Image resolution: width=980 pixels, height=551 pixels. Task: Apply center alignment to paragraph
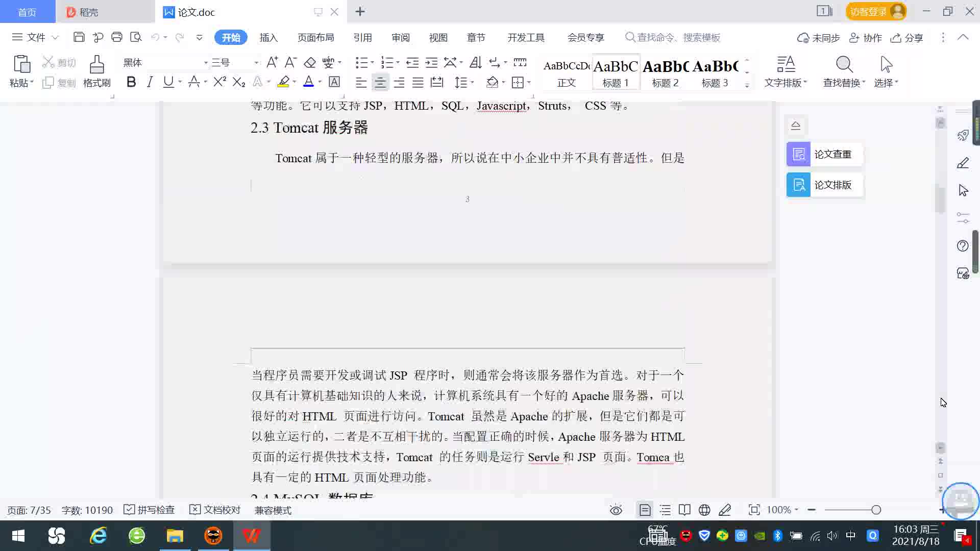[x=380, y=83]
